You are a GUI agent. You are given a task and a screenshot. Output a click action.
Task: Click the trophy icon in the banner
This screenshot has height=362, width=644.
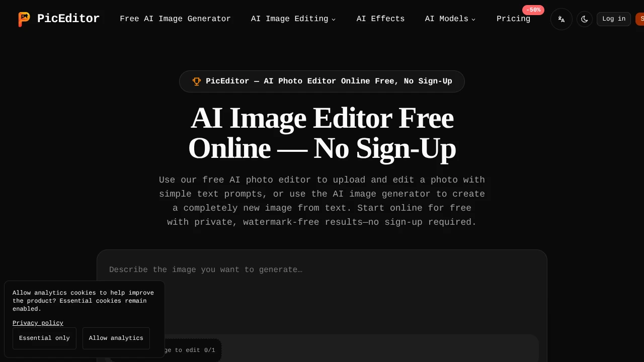197,81
